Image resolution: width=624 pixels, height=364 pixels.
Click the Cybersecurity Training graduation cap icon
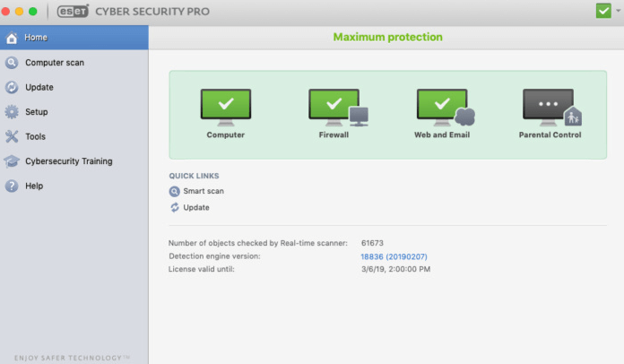pos(12,161)
